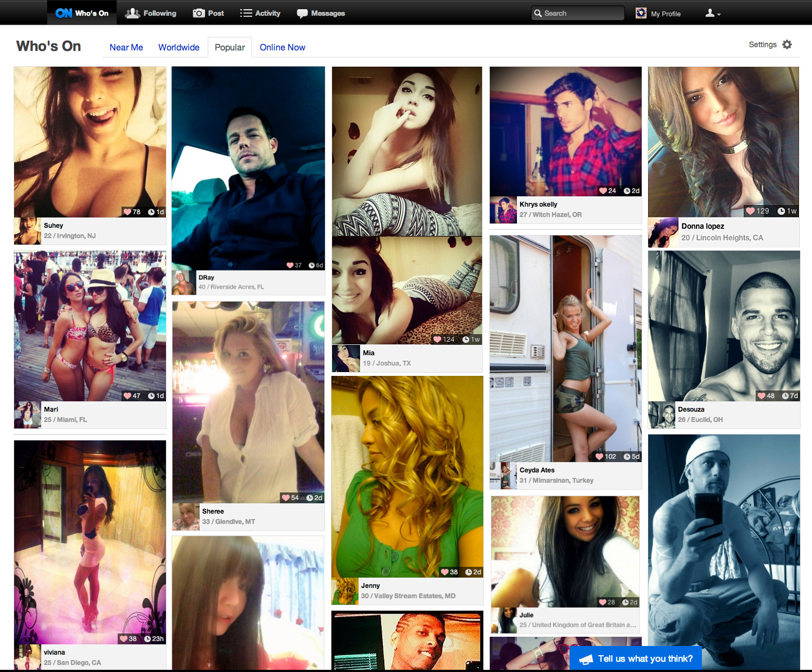The width and height of the screenshot is (812, 672).
Task: Open DRay's small profile avatar
Action: point(184,283)
